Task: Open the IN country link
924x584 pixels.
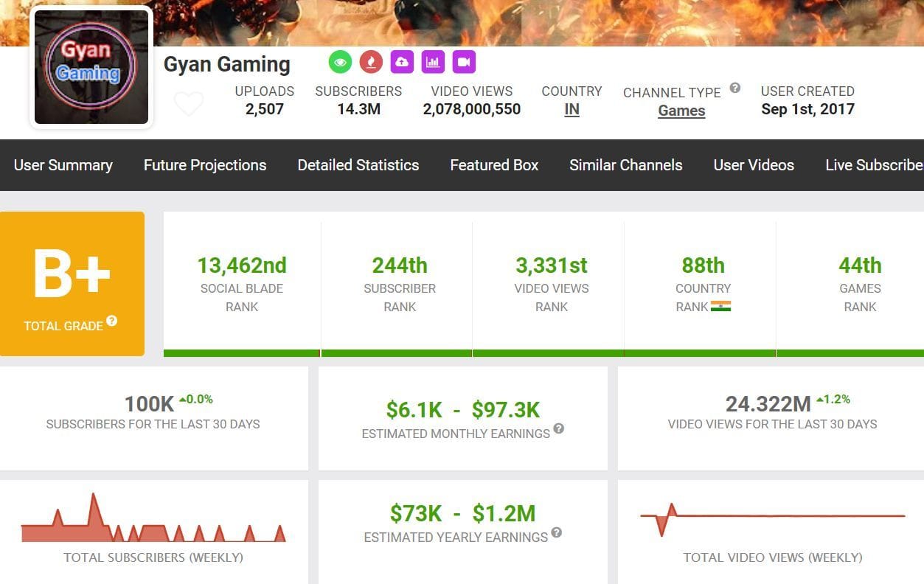Action: click(572, 111)
